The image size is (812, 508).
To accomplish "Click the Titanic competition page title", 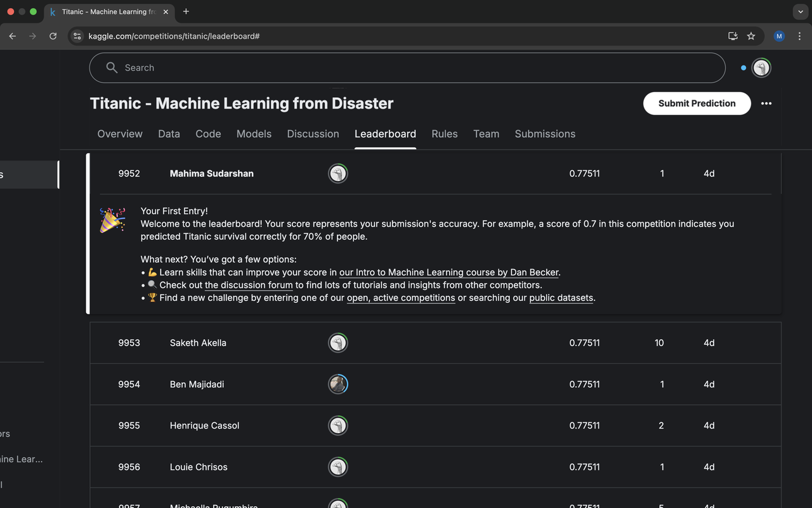I will click(x=242, y=104).
